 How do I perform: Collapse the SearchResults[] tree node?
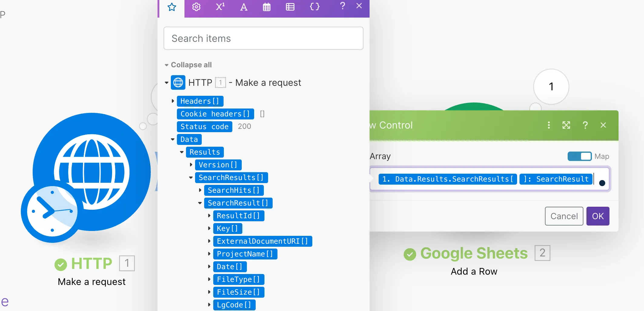[x=191, y=178]
